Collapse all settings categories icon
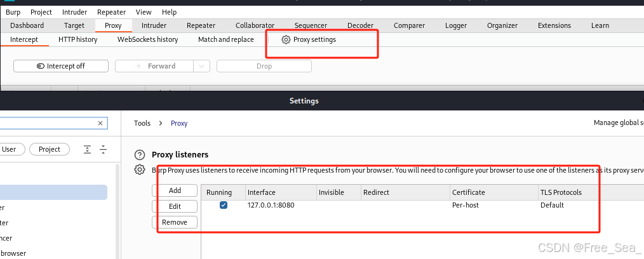The image size is (644, 259). [104, 149]
